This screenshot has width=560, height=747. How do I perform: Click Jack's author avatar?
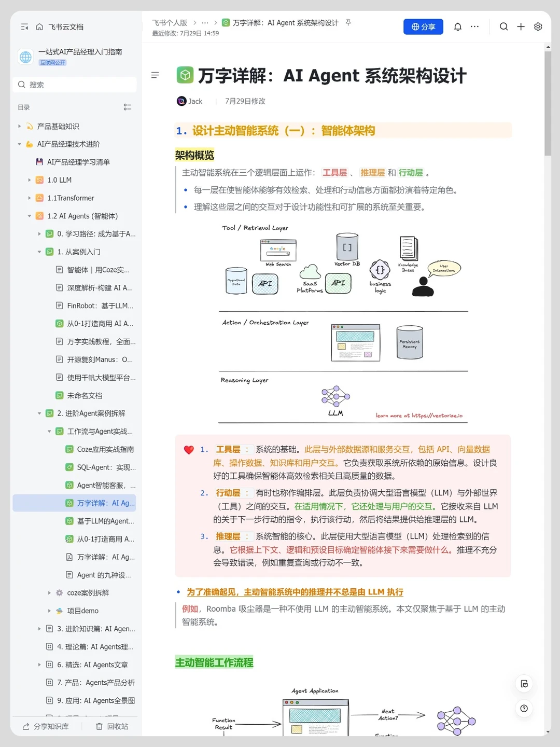[181, 101]
